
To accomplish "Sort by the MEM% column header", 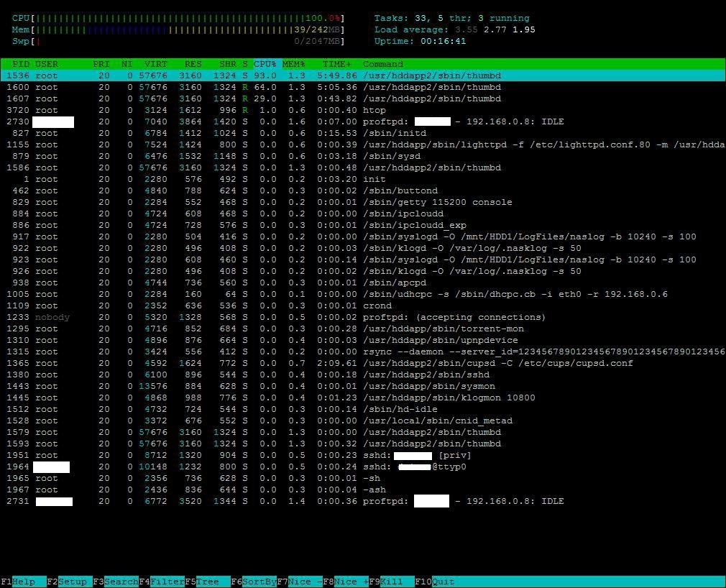I will [294, 64].
